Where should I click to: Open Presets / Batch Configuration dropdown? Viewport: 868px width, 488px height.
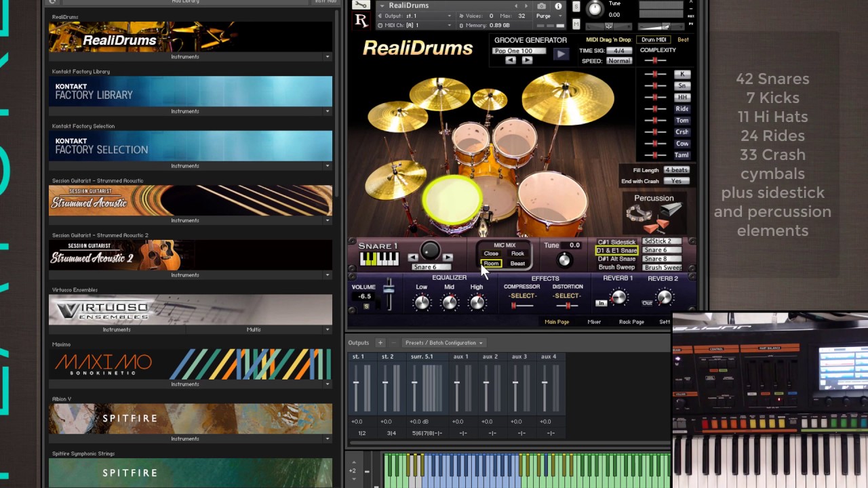tap(444, 343)
